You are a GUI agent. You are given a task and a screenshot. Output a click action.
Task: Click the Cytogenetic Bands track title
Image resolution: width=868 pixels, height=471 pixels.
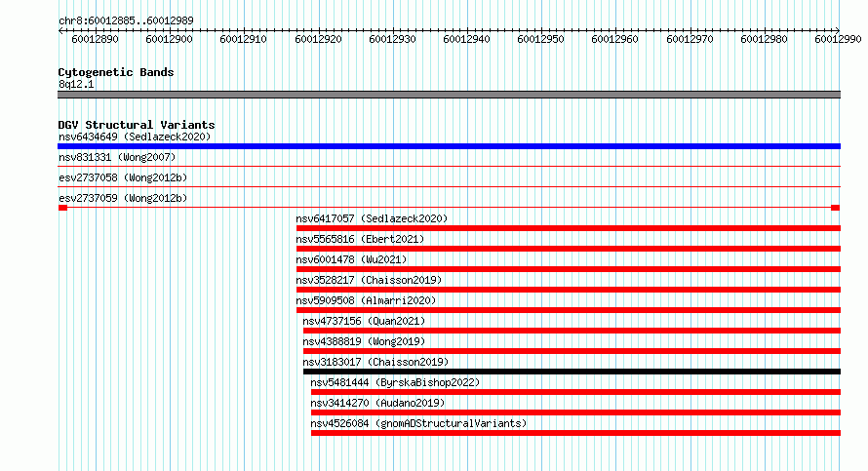[116, 72]
